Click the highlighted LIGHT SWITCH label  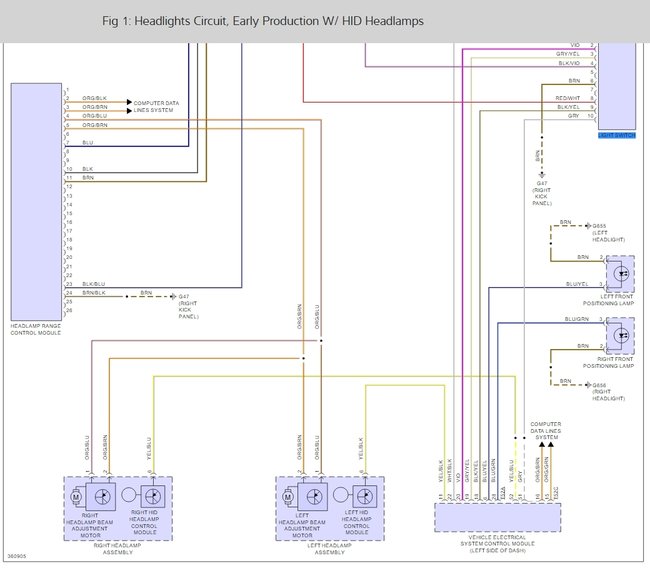617,136
